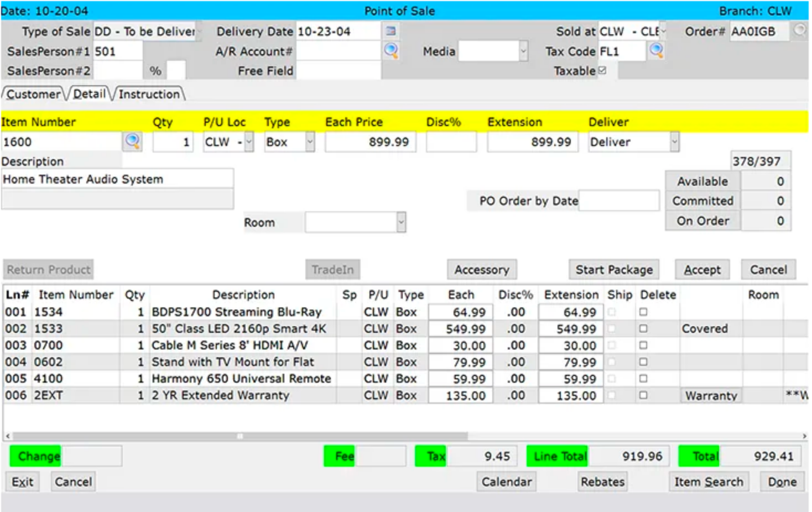
Task: Click the Disc% input field
Action: 451,142
